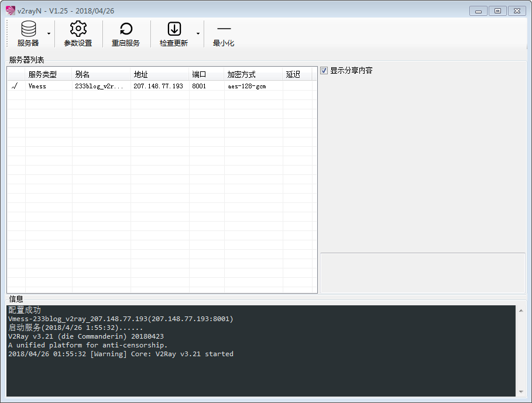532x403 pixels.
Task: Sort by the 端口 column header
Action: (x=206, y=74)
